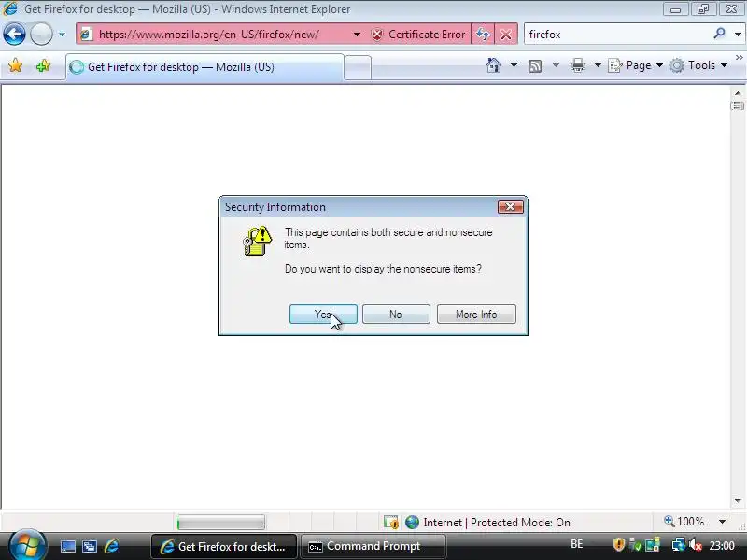This screenshot has width=747, height=560.
Task: Click the Certificate Error security badge
Action: (x=417, y=35)
